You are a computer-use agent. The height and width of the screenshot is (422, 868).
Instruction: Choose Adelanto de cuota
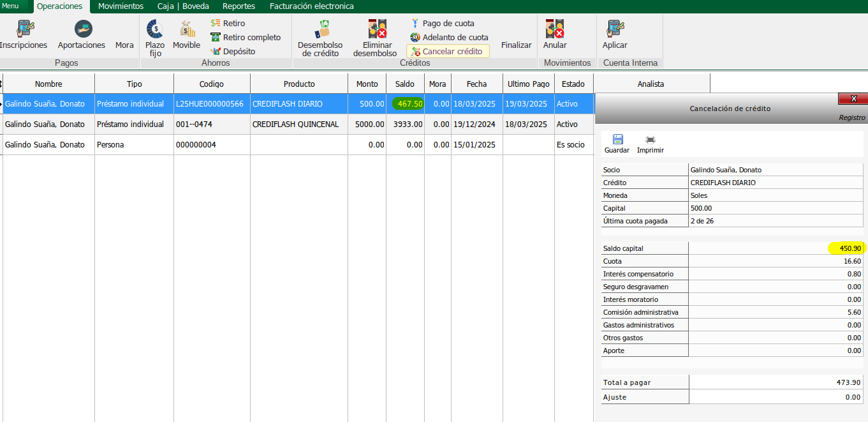tap(449, 38)
